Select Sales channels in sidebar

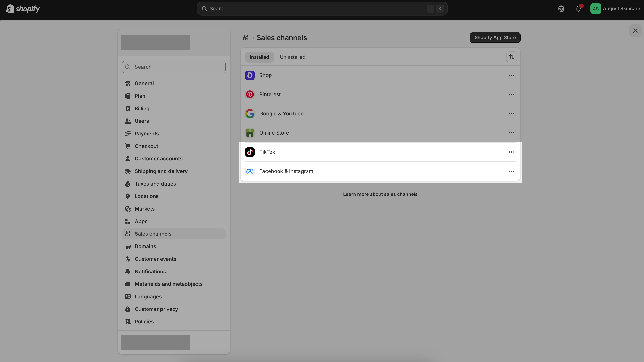click(x=174, y=234)
